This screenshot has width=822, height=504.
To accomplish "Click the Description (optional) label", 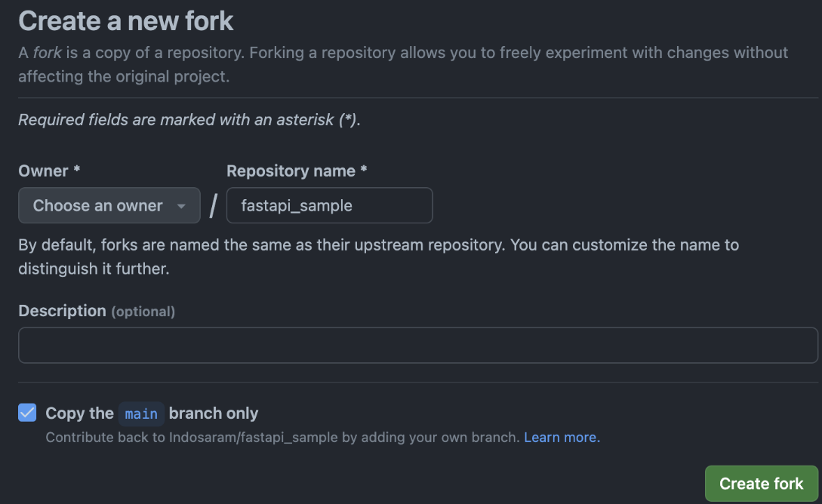I will click(97, 311).
